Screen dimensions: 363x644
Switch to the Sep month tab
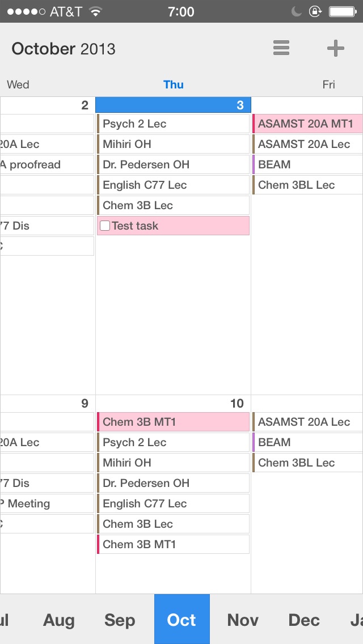[x=120, y=620]
